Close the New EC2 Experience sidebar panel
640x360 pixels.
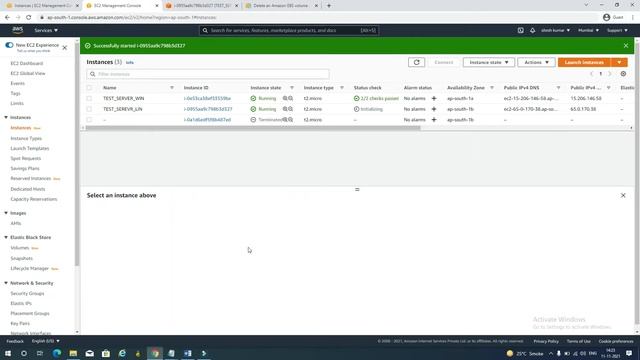(x=64, y=48)
